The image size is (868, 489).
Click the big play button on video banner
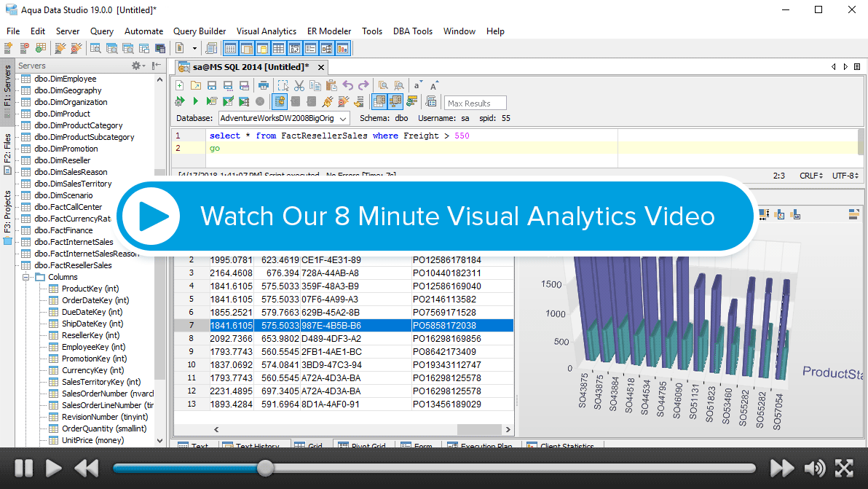[151, 216]
